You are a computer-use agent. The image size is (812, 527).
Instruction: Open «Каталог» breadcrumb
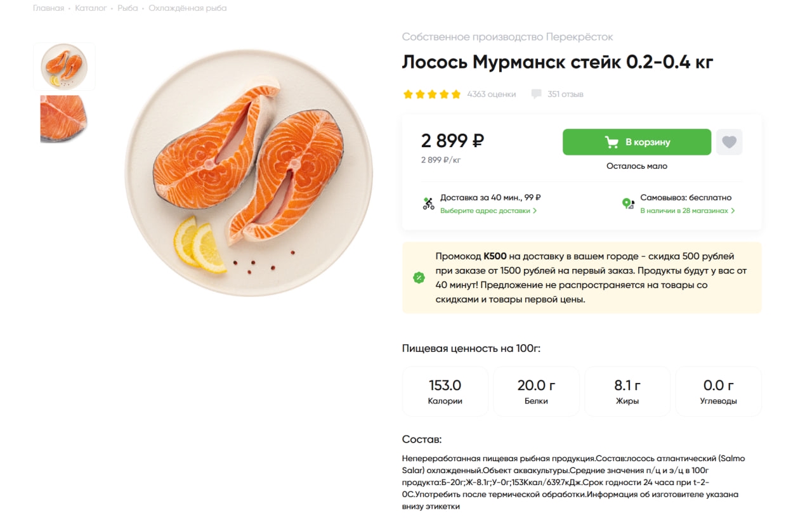(91, 8)
